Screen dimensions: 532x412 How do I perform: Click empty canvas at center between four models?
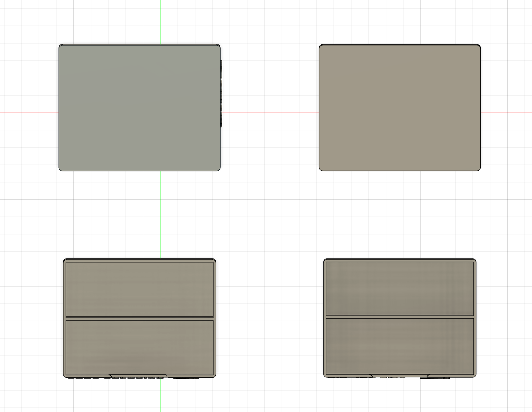[x=269, y=215]
